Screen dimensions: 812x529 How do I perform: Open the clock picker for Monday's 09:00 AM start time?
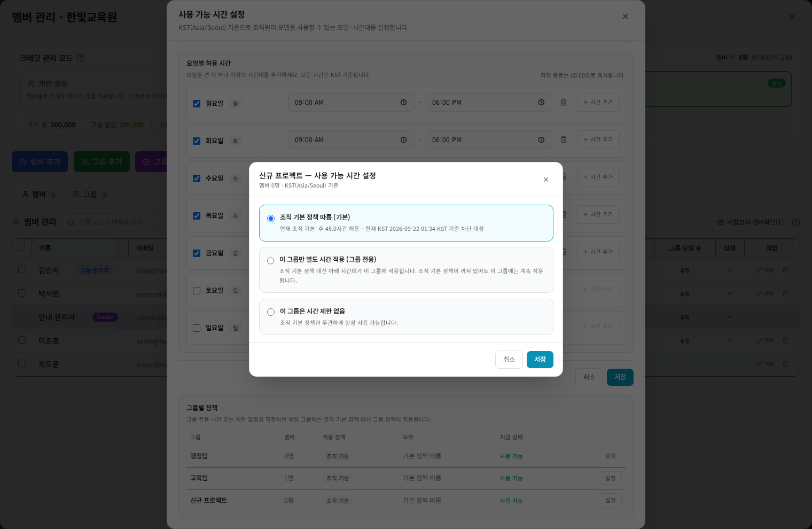[x=403, y=103]
